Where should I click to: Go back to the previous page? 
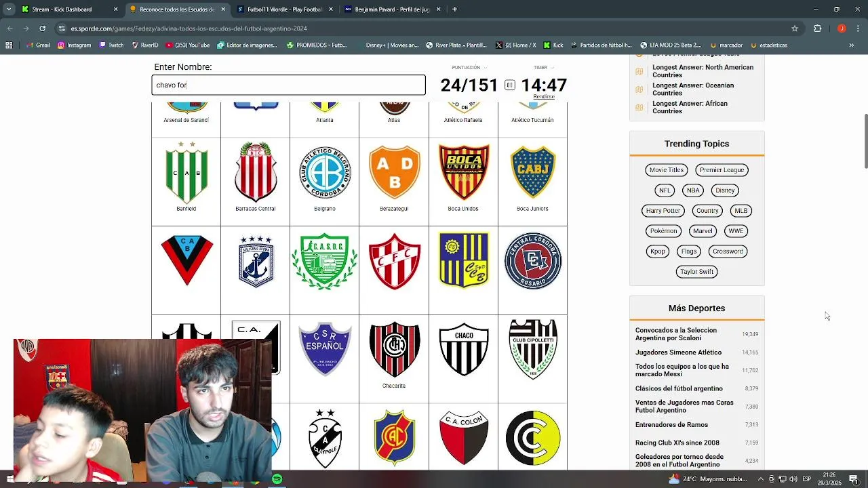9,28
